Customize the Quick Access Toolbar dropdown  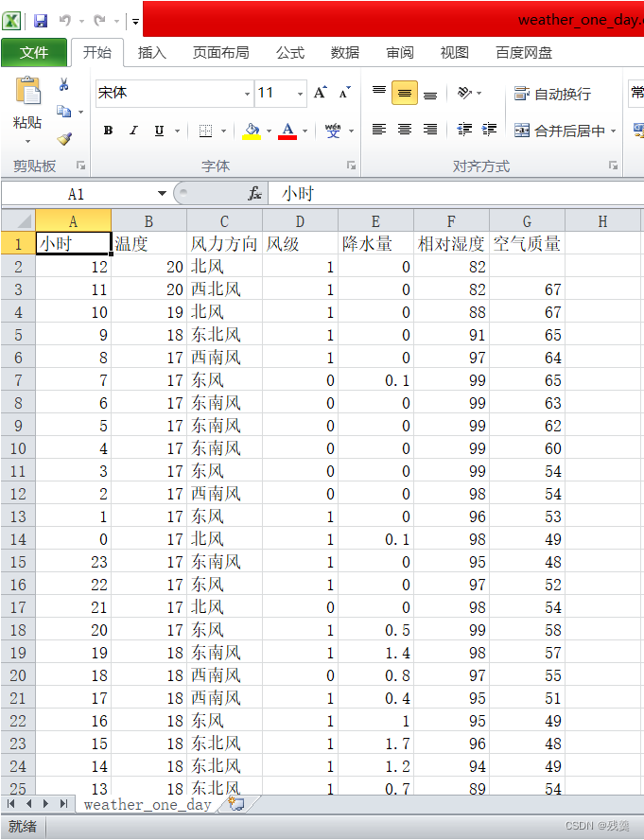click(135, 22)
